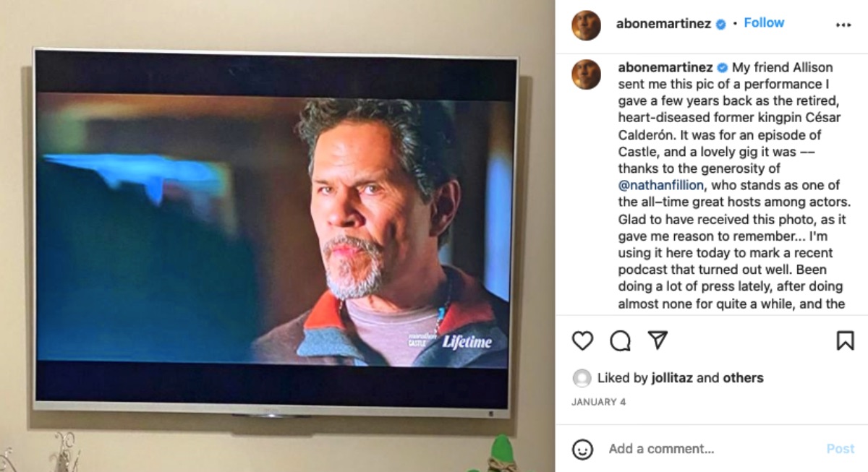The width and height of the screenshot is (868, 472).
Task: Open the three-dot more options menu
Action: pos(843,25)
